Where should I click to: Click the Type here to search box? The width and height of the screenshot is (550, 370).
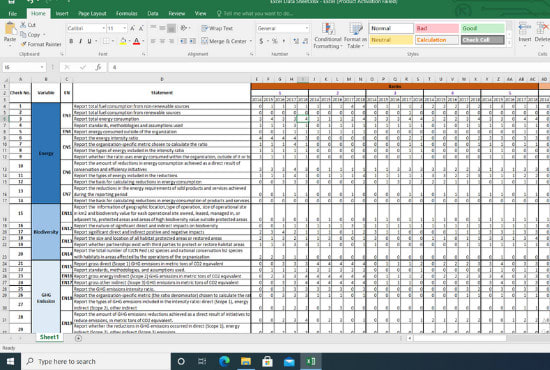click(96, 361)
